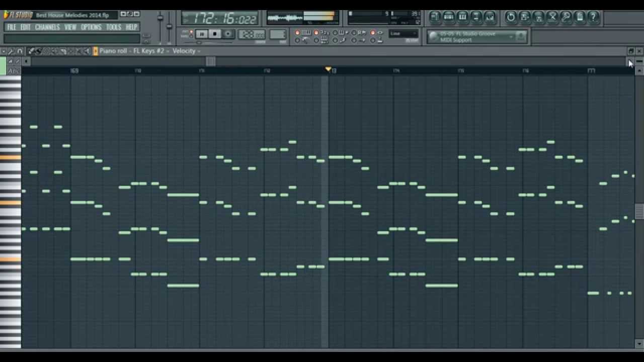Viewport: 644px width, 362px height.
Task: Click the pattern number selector box
Action: click(278, 34)
